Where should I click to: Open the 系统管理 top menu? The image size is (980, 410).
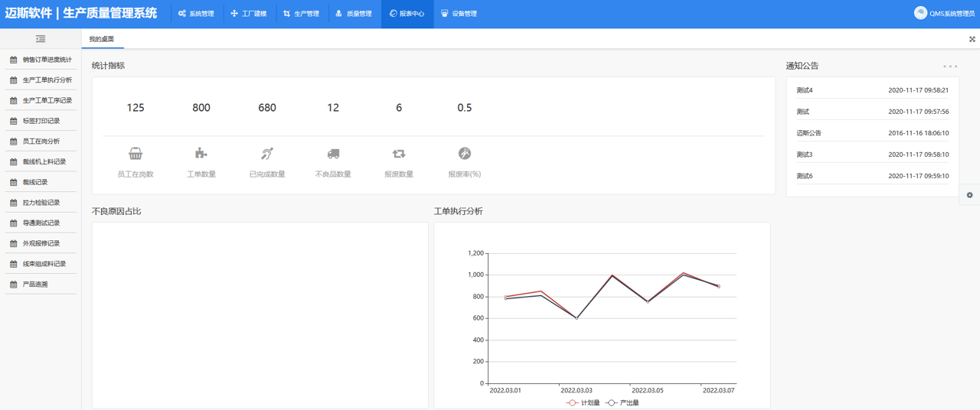click(x=196, y=14)
